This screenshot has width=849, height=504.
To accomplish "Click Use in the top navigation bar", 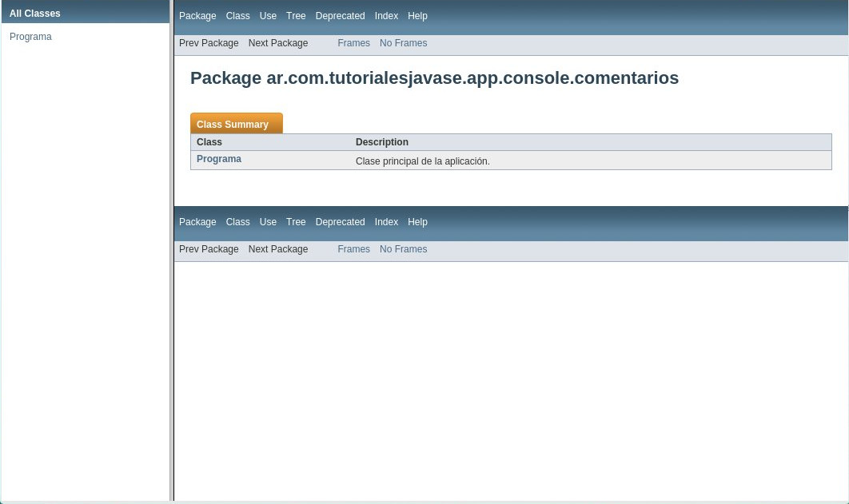I will tap(268, 16).
